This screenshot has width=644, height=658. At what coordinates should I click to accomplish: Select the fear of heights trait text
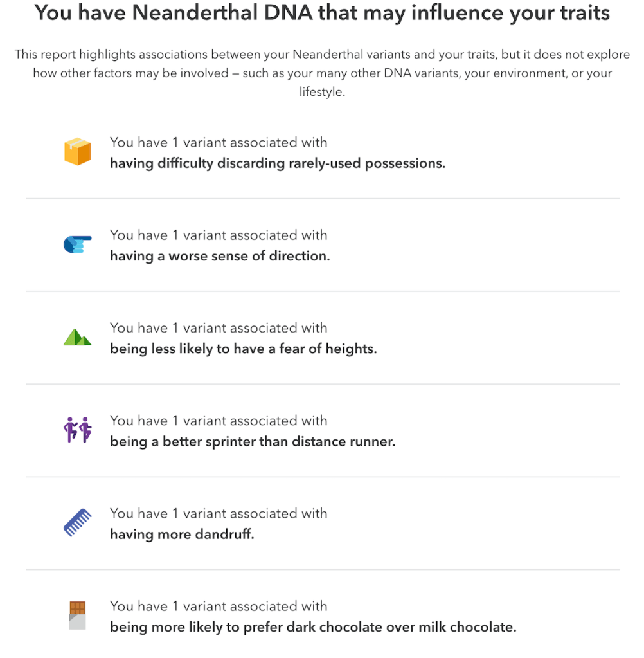click(x=243, y=349)
